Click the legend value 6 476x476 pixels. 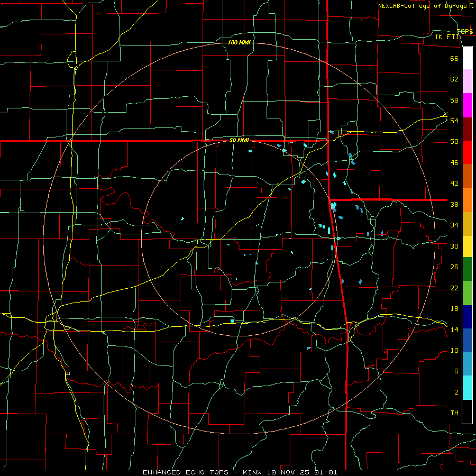(456, 371)
